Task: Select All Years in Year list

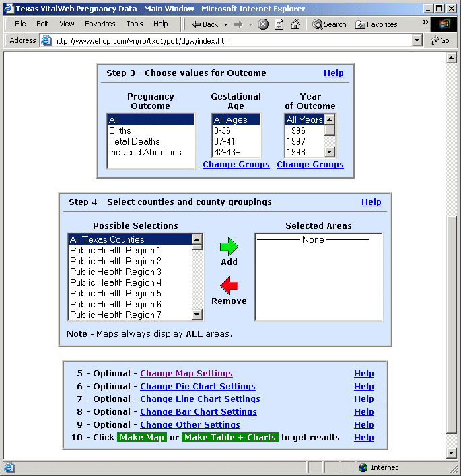Action: (x=304, y=120)
